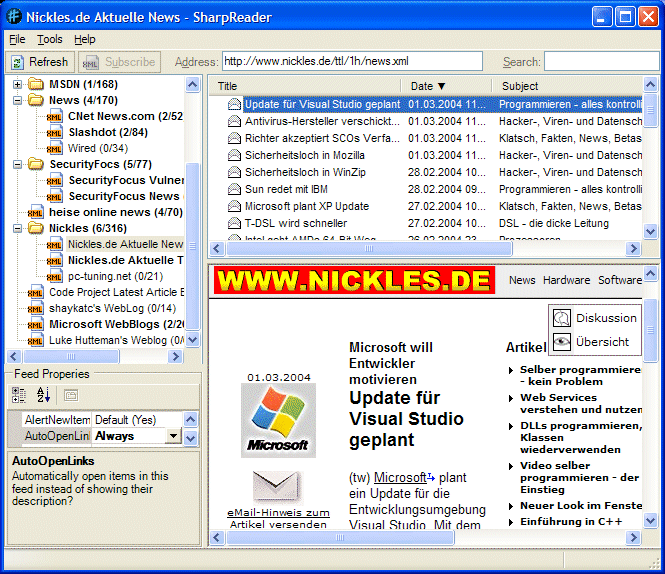
Task: Click the Nickles folder icon
Action: coord(36,228)
